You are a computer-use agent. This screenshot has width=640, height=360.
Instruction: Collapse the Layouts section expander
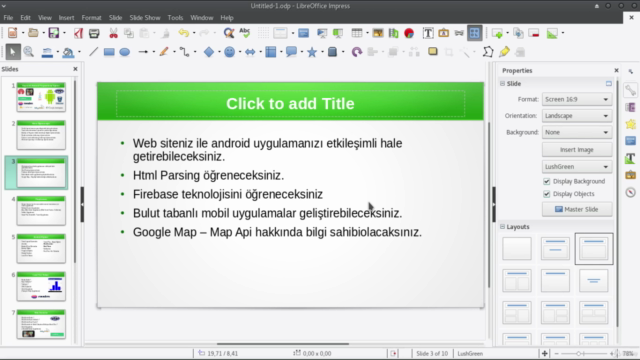[x=502, y=227]
